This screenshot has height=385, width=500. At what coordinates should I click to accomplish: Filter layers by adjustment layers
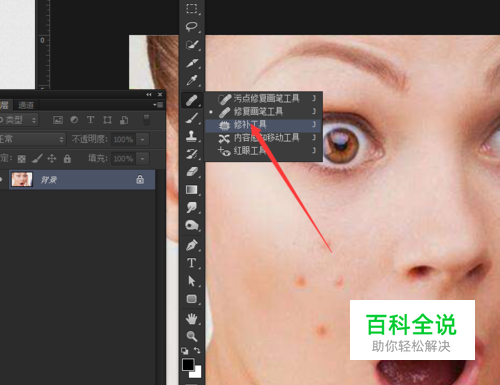click(x=74, y=120)
